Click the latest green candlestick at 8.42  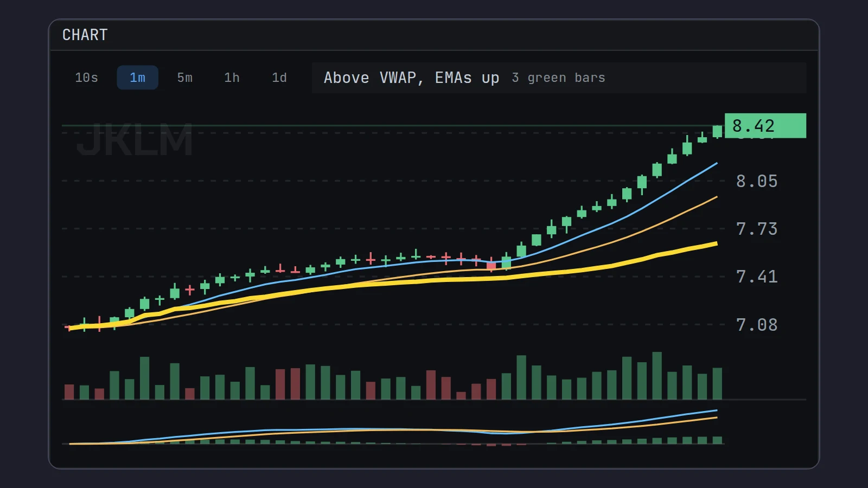point(717,131)
